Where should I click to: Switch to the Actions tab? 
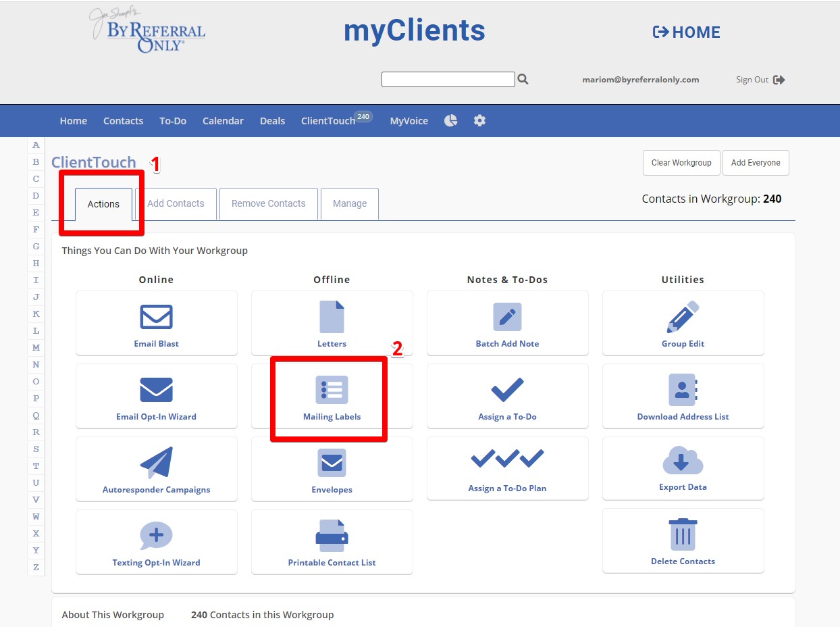(103, 204)
